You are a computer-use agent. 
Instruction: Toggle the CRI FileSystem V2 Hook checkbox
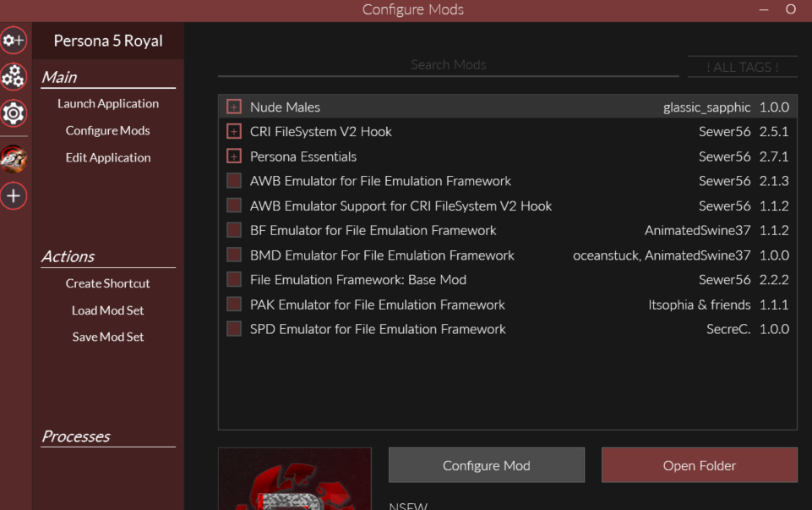234,132
